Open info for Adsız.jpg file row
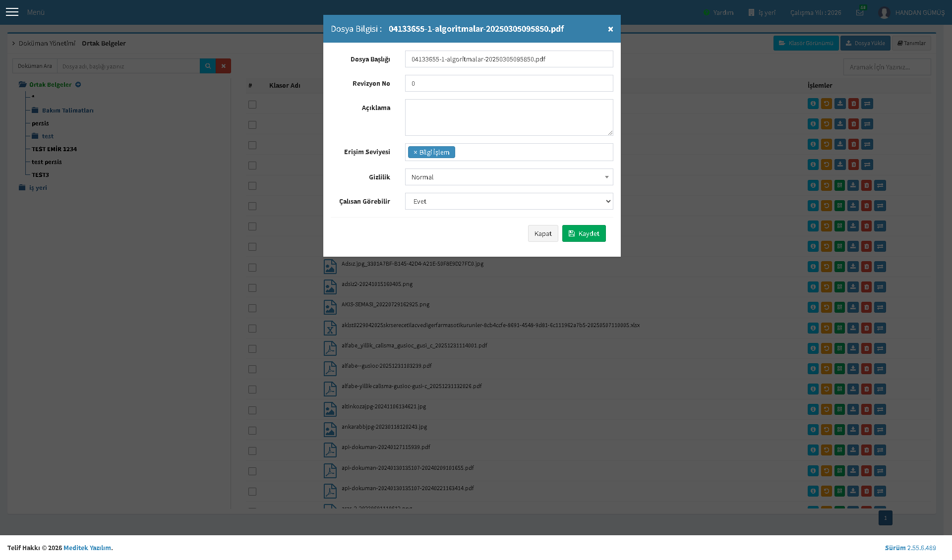The image size is (952, 560). coord(813,267)
